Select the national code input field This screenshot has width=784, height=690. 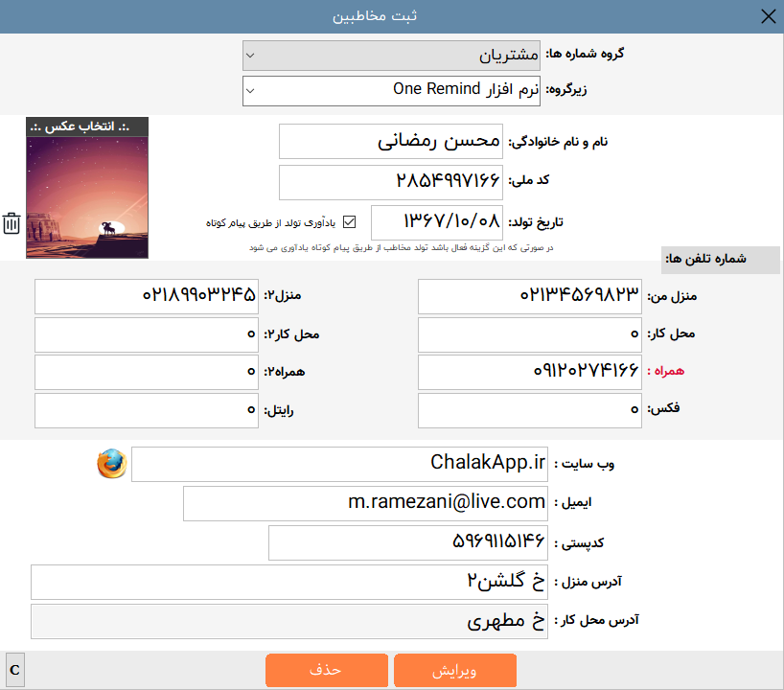click(391, 182)
